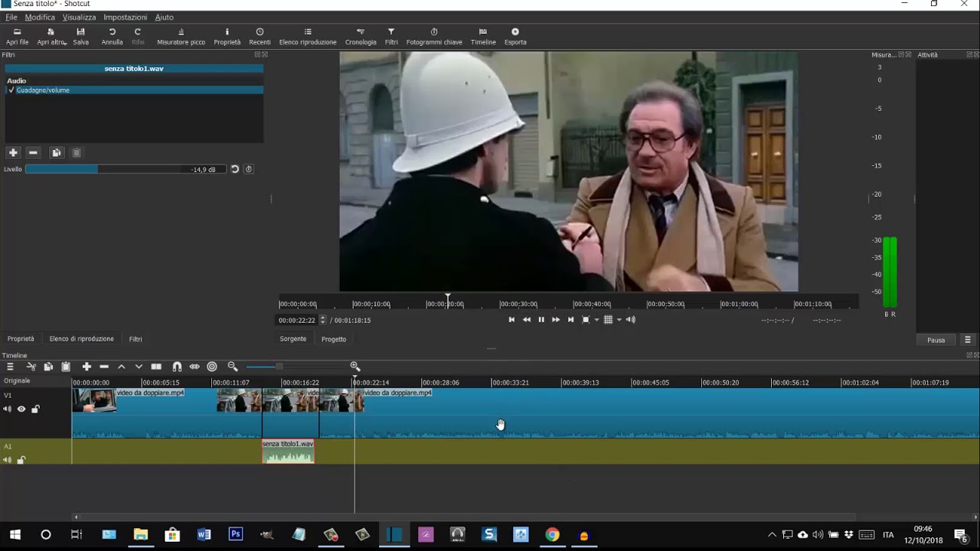Lock the V1 track
Image resolution: width=980 pixels, height=551 pixels.
(35, 409)
